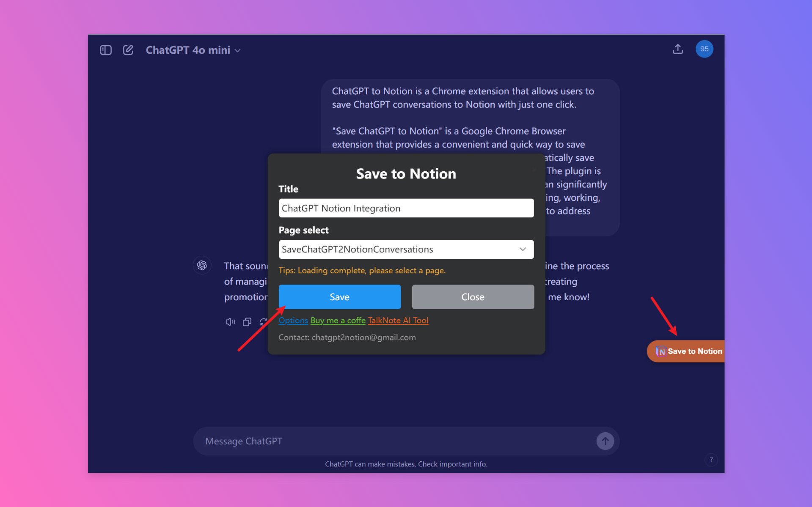Copy the ChatGPT response with the copy icon
This screenshot has width=812, height=507.
[x=247, y=322]
